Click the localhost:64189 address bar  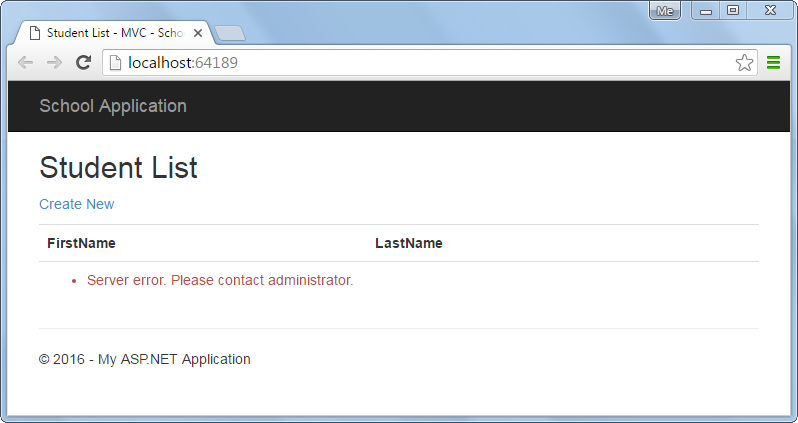click(430, 63)
